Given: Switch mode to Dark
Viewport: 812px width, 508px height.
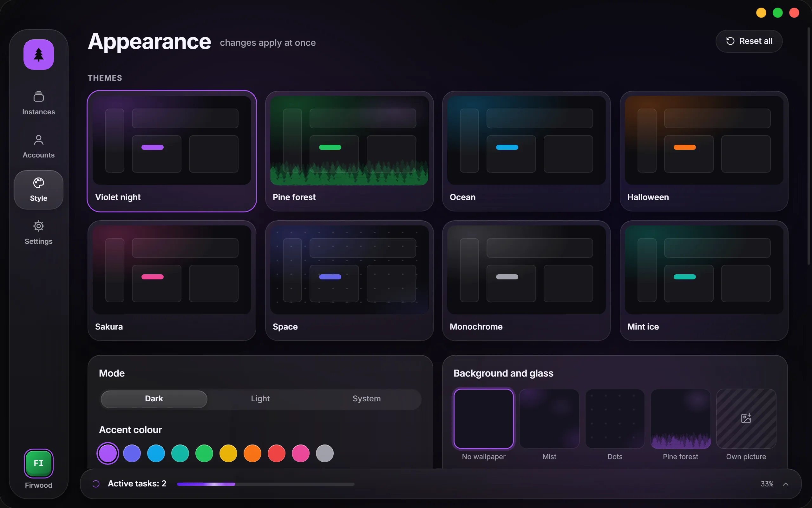Looking at the screenshot, I should [154, 399].
